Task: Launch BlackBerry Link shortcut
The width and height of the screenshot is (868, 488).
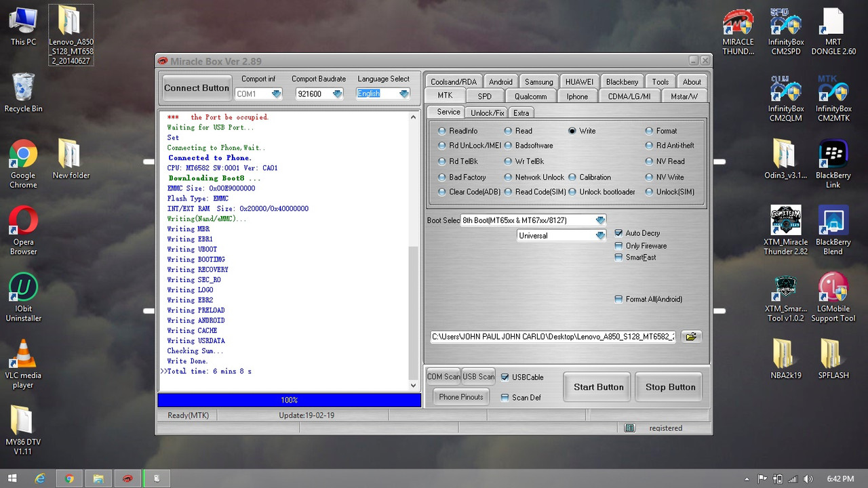Action: click(x=833, y=165)
